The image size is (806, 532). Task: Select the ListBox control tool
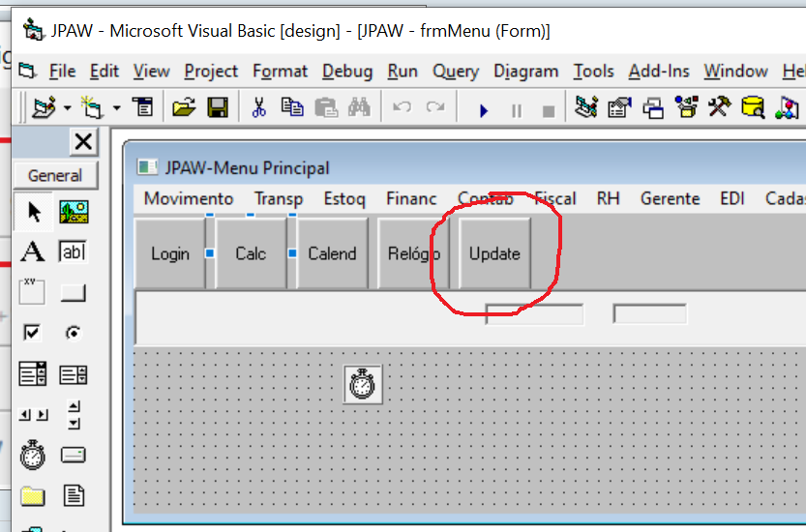click(x=73, y=374)
